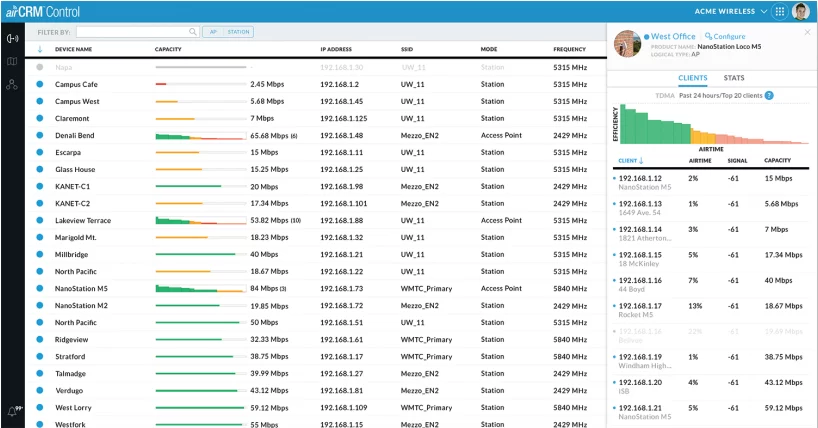The image size is (818, 428).
Task: Click Stratford status dot
Action: (40, 356)
